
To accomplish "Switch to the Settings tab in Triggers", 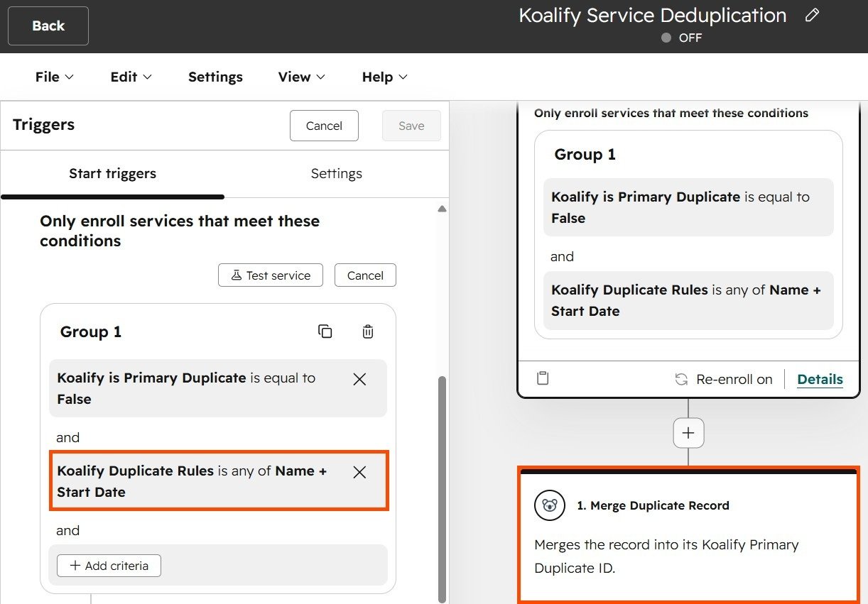I will 336,174.
